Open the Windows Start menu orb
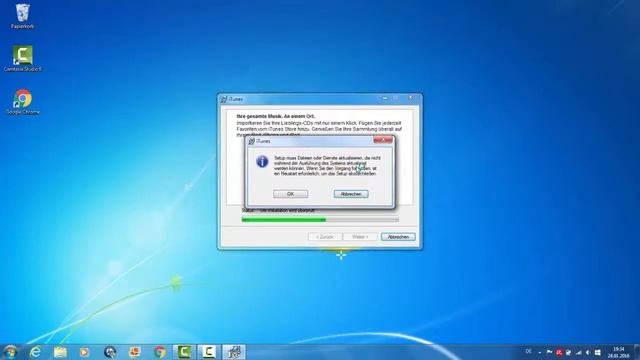The width and height of the screenshot is (640, 360). pos(10,352)
